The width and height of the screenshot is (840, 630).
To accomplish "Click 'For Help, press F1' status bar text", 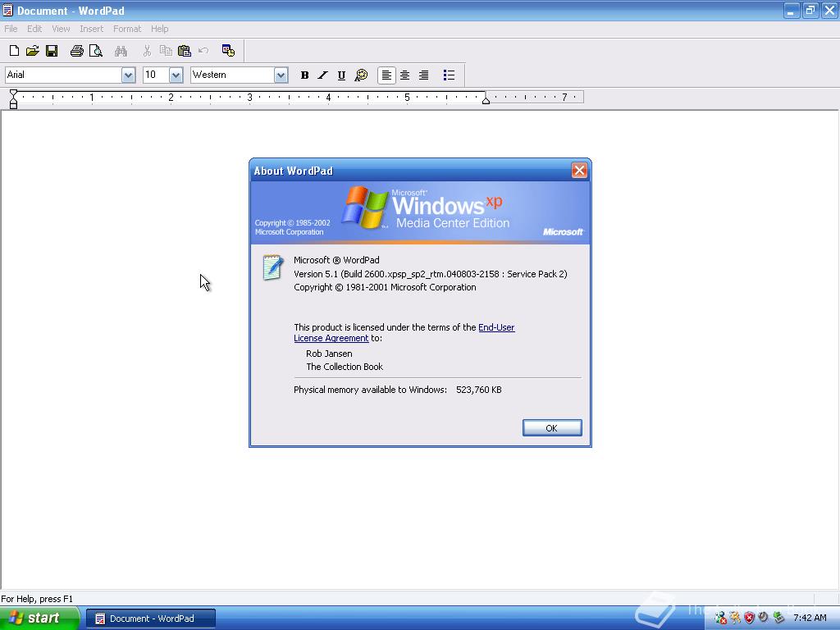I will 36,599.
